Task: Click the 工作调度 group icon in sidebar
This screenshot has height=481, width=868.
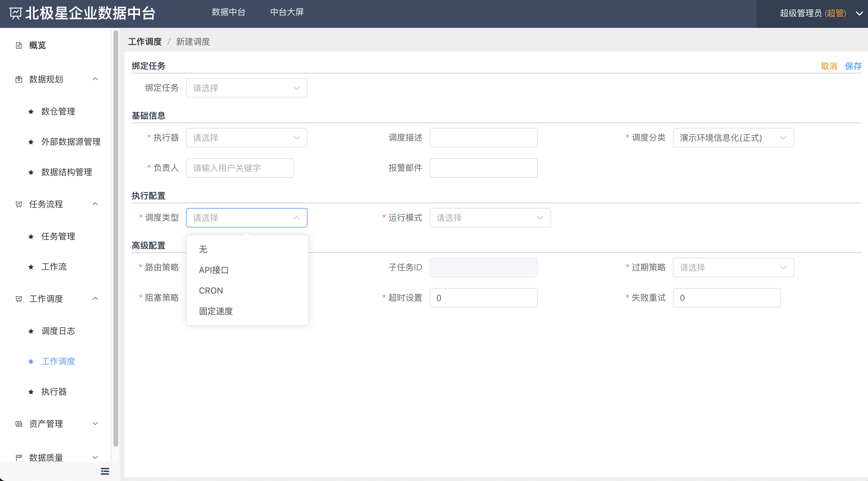Action: coord(19,299)
